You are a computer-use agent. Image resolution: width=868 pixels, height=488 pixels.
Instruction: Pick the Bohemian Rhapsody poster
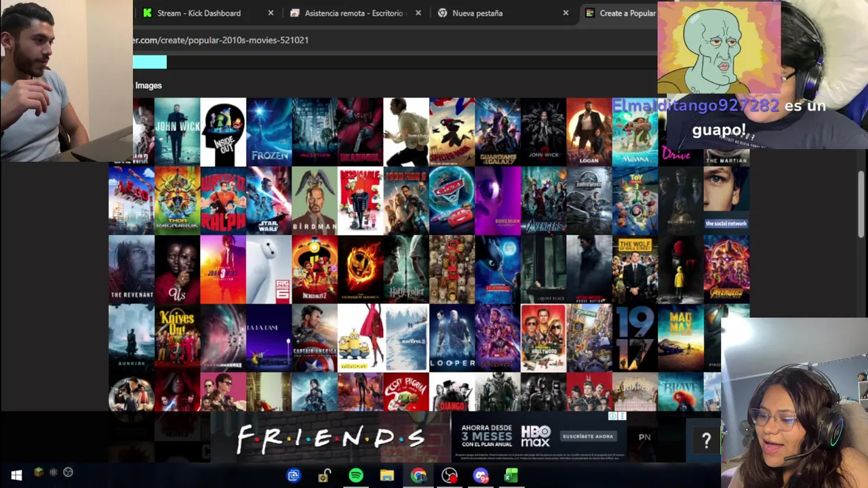point(498,201)
